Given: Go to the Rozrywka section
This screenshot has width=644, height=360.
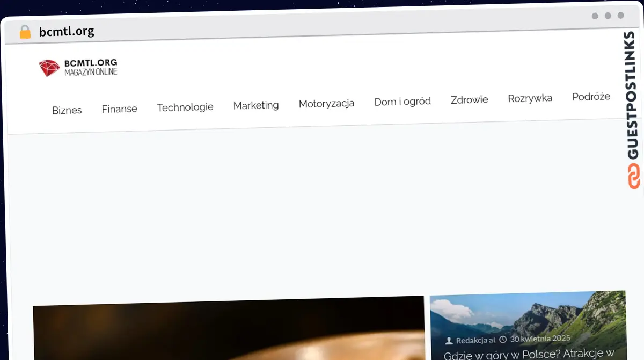Looking at the screenshot, I should coord(530,98).
